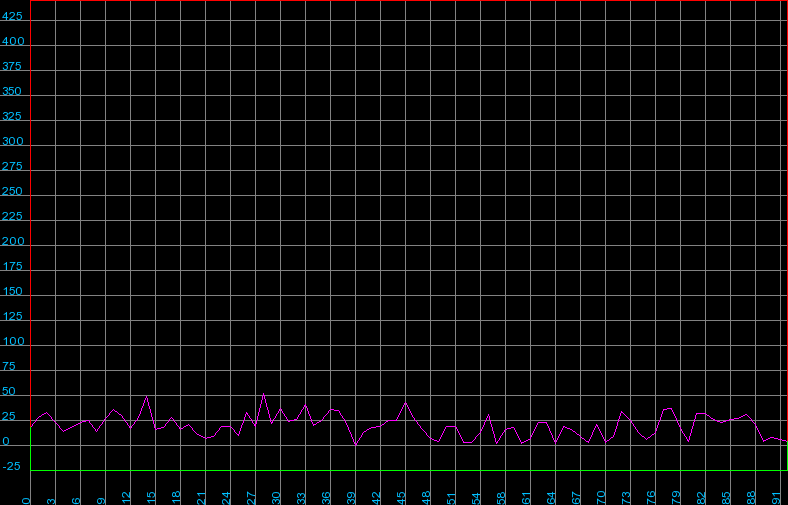The width and height of the screenshot is (788, 505).
Task: Pick the 82 horizontal axis label
Action: tap(702, 498)
